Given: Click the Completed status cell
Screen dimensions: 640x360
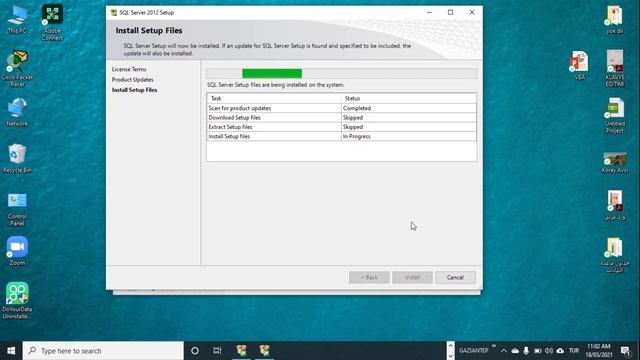Looking at the screenshot, I should point(409,108).
